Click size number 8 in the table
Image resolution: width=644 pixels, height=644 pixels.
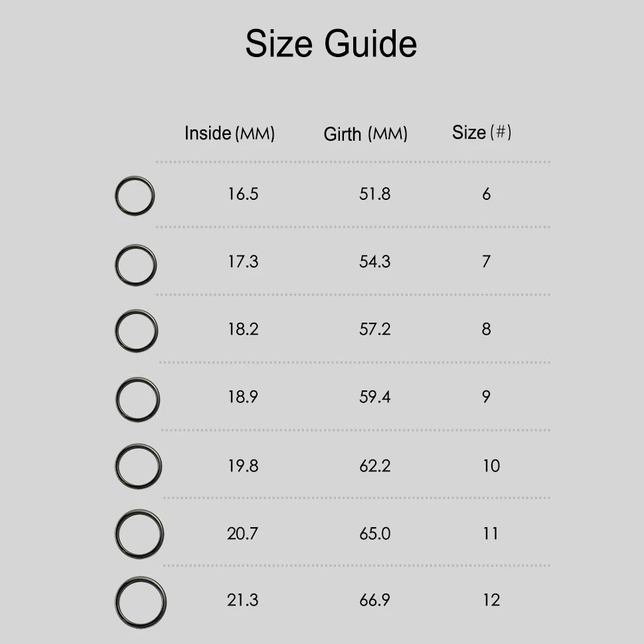pyautogui.click(x=486, y=330)
